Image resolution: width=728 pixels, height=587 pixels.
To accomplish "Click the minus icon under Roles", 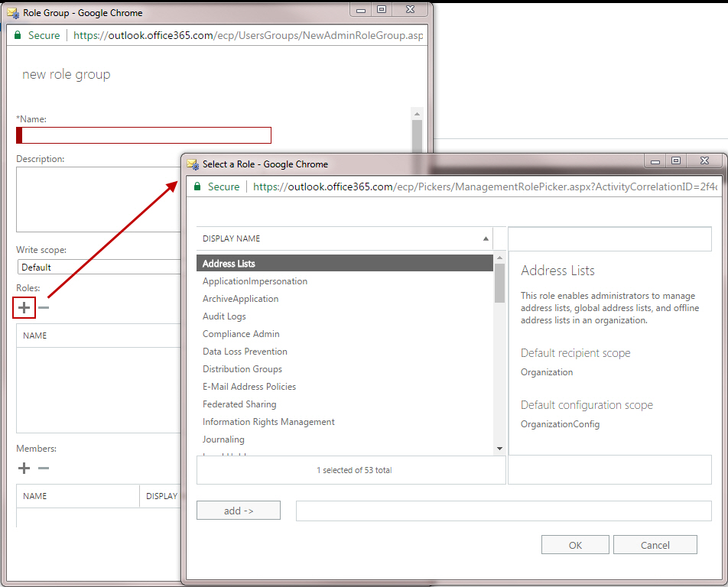I will tap(44, 307).
